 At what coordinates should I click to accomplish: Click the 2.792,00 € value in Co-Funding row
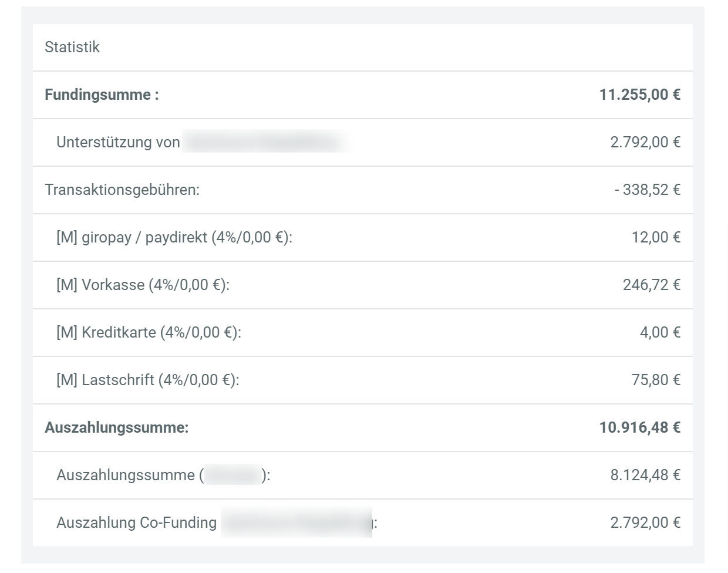coord(645,523)
